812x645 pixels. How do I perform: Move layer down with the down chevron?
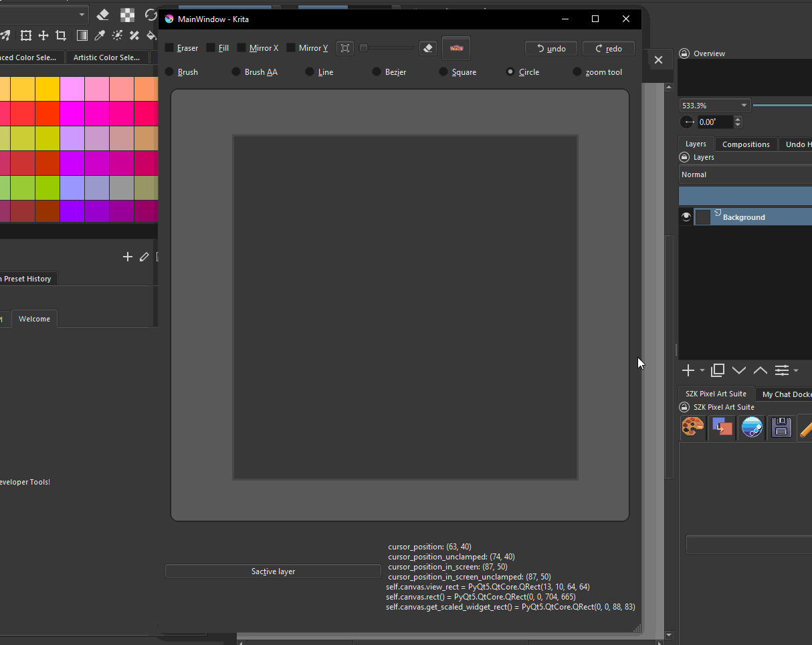[739, 370]
